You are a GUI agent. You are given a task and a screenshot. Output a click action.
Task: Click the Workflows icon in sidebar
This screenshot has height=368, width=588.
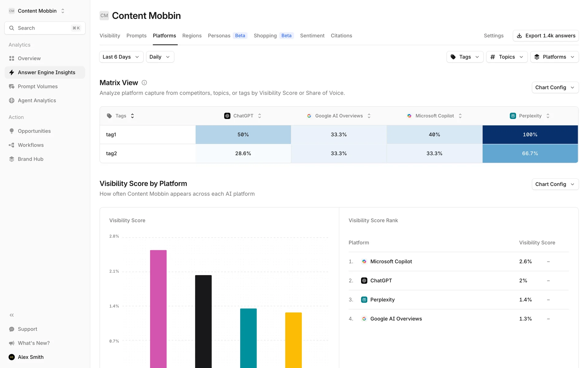point(12,145)
